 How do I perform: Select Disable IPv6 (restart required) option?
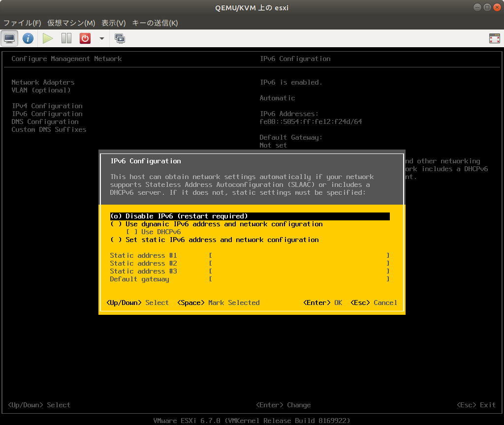pos(250,216)
